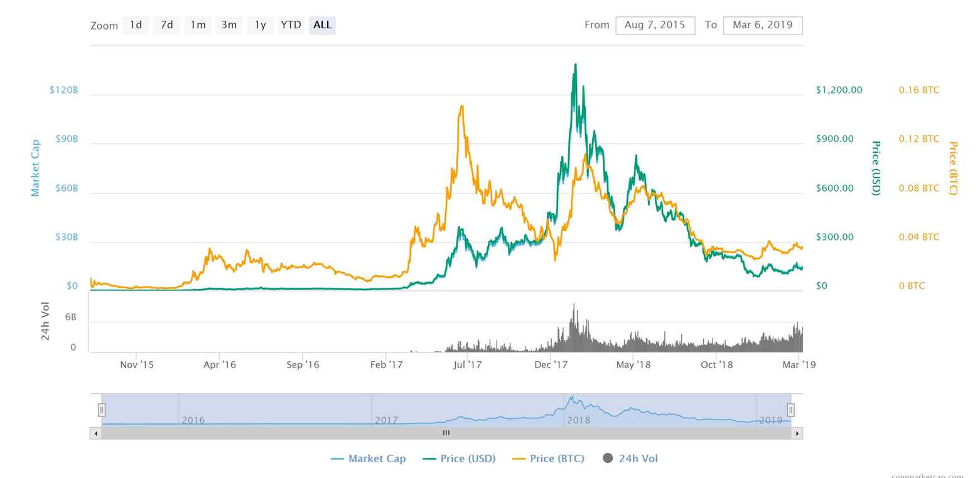Click the navigator scrollbar grip thumb

tap(446, 433)
